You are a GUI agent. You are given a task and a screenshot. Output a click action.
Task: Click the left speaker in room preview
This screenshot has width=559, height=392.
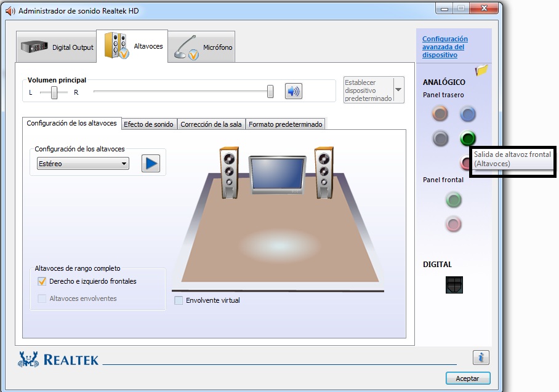pyautogui.click(x=229, y=172)
